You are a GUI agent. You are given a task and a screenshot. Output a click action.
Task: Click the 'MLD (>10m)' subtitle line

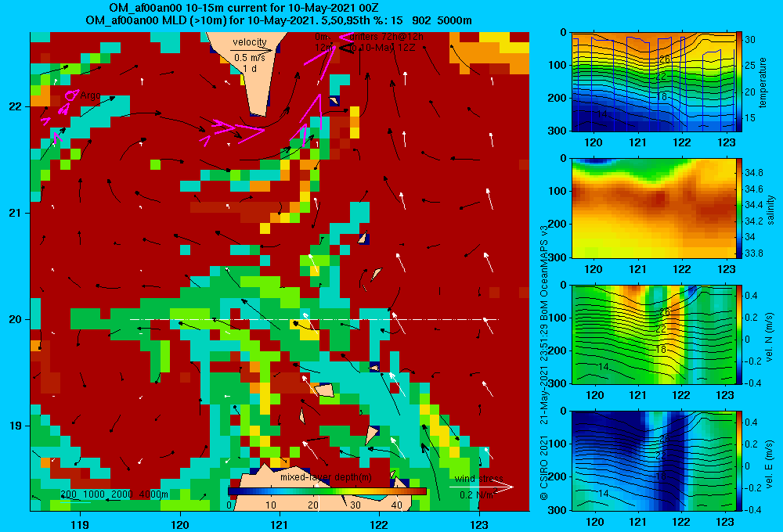(x=279, y=20)
